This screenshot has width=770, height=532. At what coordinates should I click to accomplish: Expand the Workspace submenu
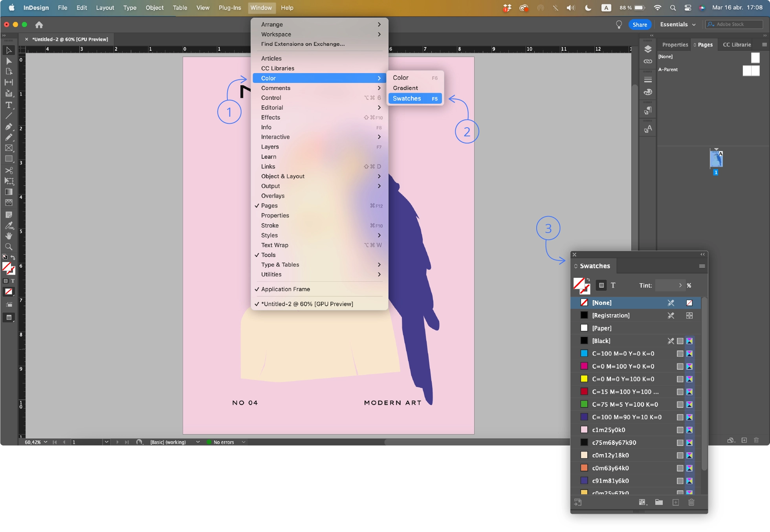point(319,34)
